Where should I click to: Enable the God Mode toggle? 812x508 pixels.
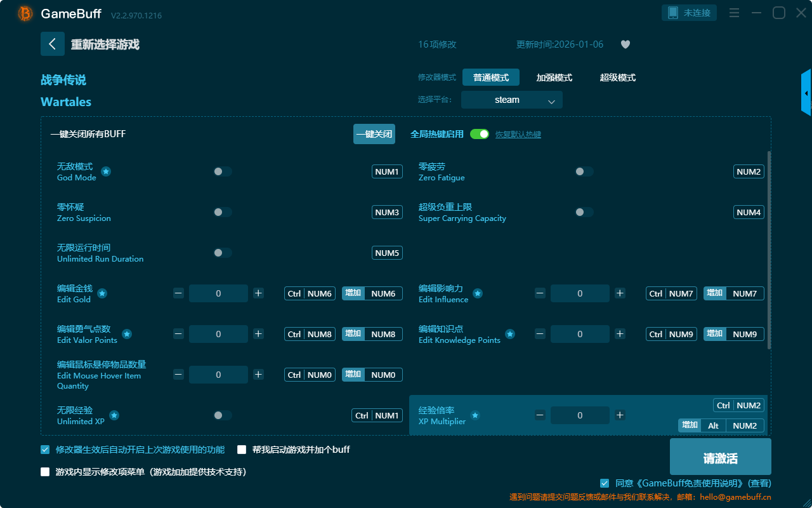223,171
